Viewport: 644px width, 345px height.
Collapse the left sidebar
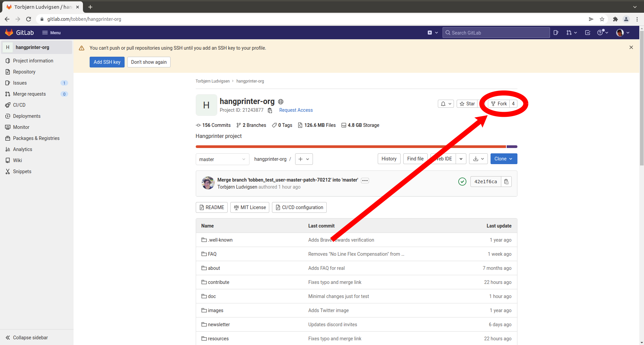(27, 338)
